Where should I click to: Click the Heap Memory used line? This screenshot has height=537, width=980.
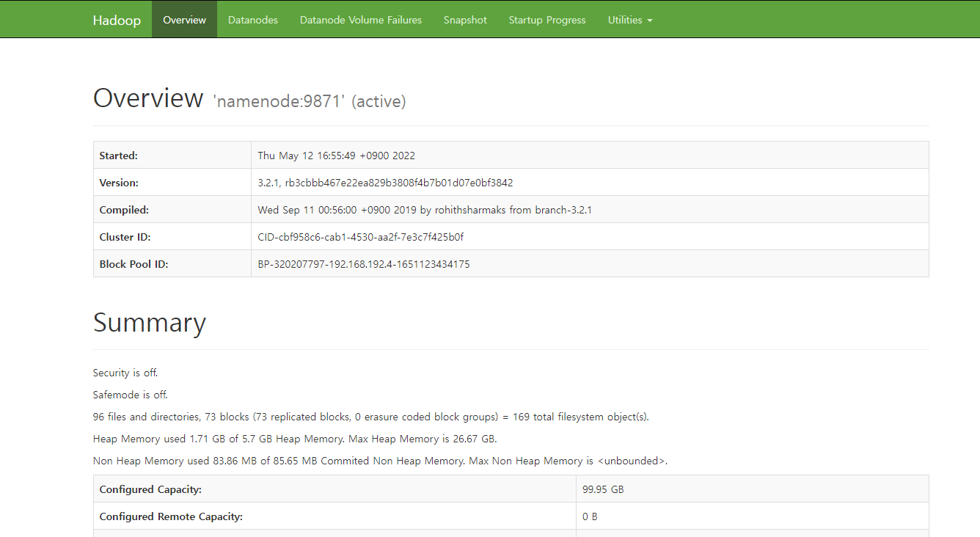(x=295, y=439)
